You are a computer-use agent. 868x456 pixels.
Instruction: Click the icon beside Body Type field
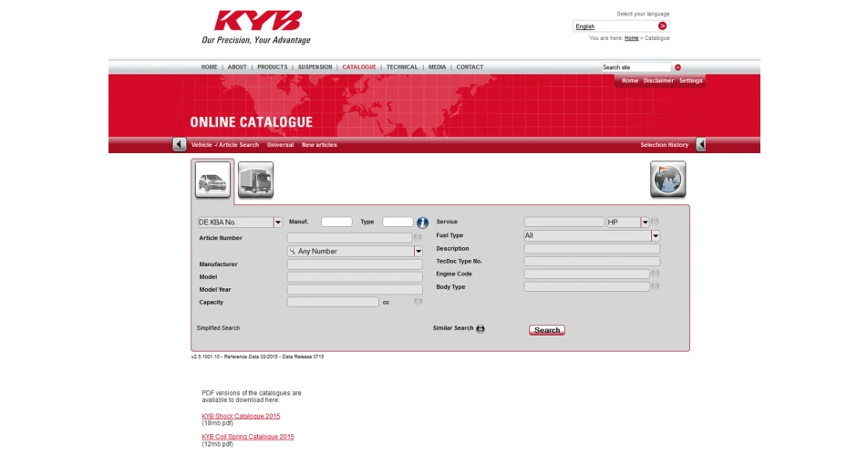[x=655, y=285]
